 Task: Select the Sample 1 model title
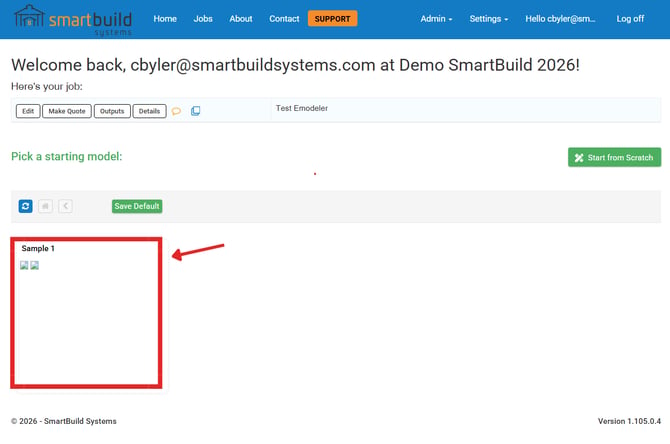tap(38, 248)
